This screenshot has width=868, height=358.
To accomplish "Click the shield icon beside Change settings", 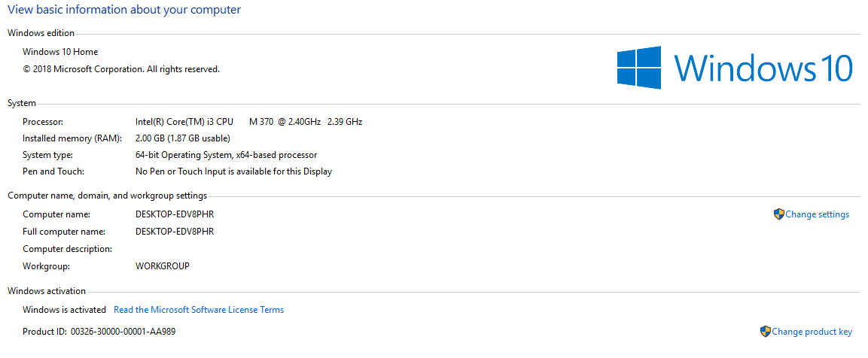I will point(779,214).
